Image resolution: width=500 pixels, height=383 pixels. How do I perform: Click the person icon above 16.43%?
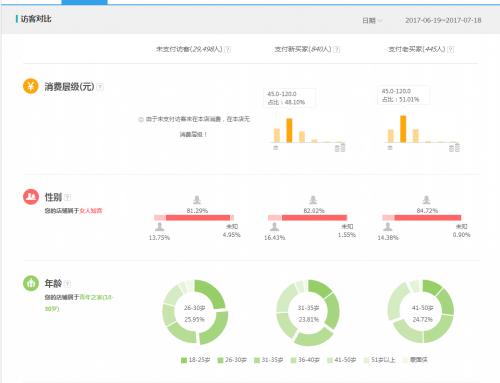coord(274,227)
